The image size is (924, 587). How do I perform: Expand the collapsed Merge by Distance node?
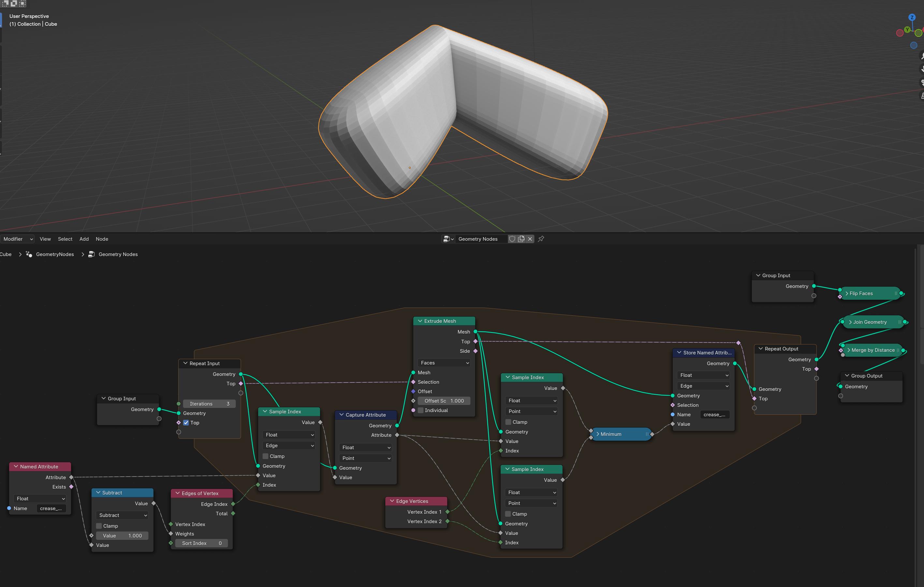[849, 350]
